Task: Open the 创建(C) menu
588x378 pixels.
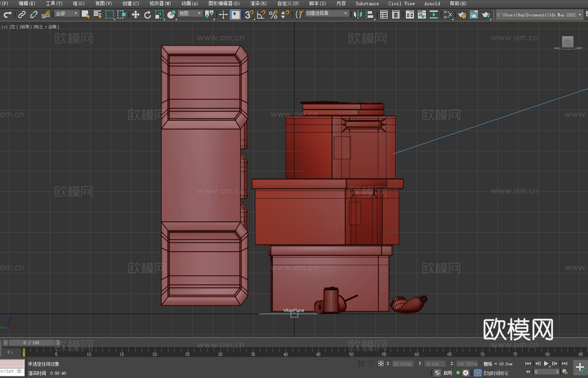Action: point(130,3)
